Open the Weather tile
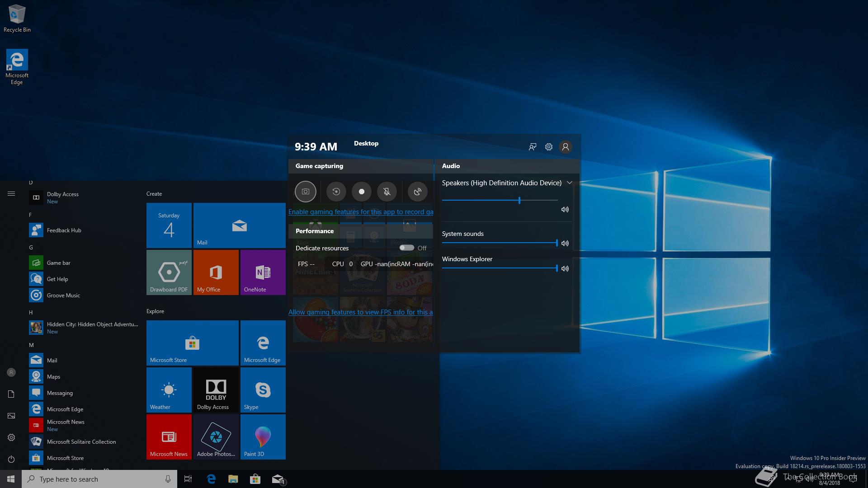 [169, 390]
